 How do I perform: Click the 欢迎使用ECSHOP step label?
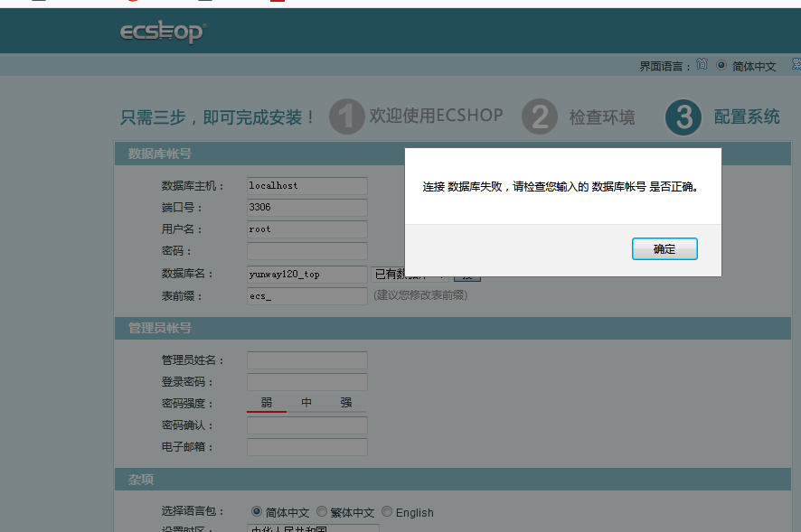pyautogui.click(x=437, y=116)
